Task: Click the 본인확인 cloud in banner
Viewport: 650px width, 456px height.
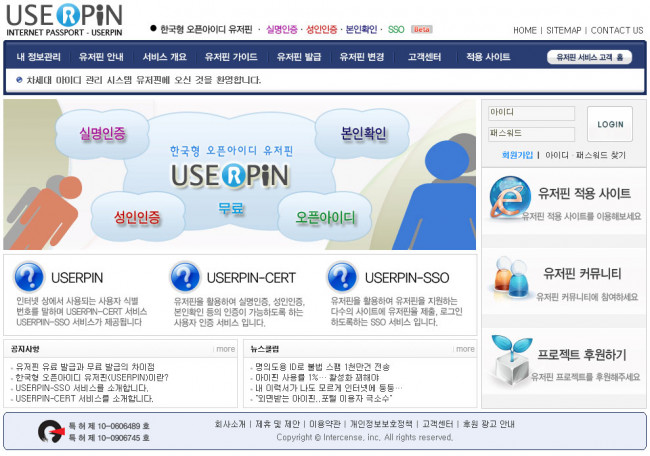Action: point(363,133)
